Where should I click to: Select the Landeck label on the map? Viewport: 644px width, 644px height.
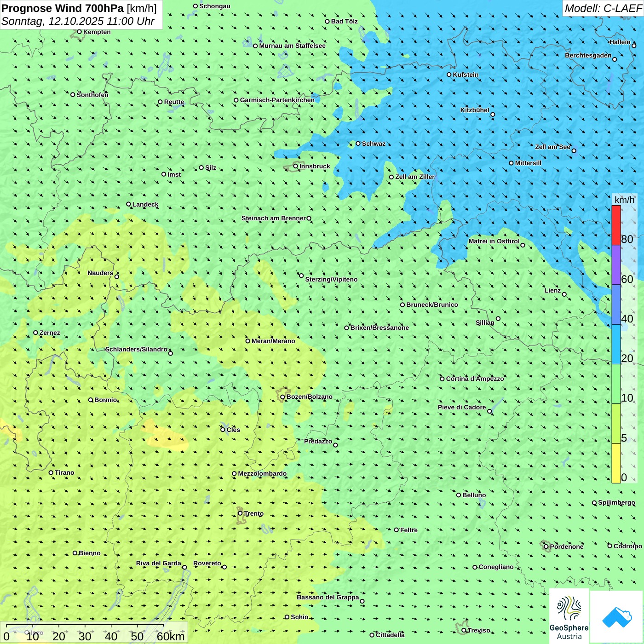pos(145,204)
